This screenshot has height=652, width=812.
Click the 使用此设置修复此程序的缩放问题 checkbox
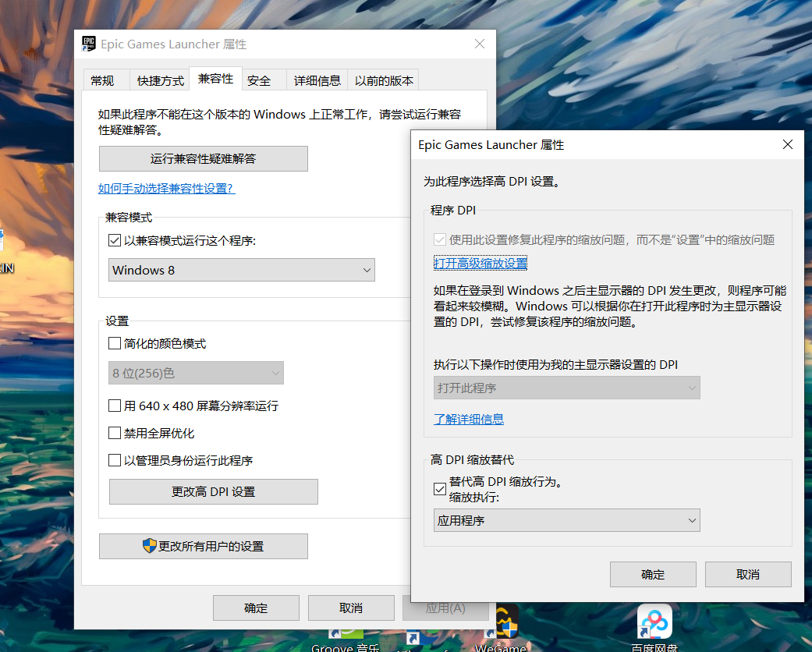[440, 239]
